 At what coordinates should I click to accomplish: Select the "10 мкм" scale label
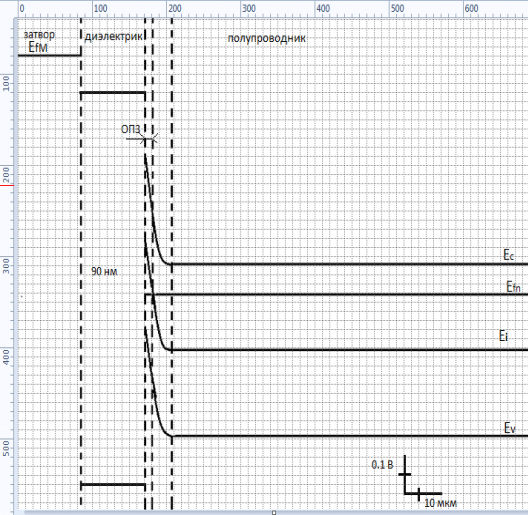tap(440, 503)
